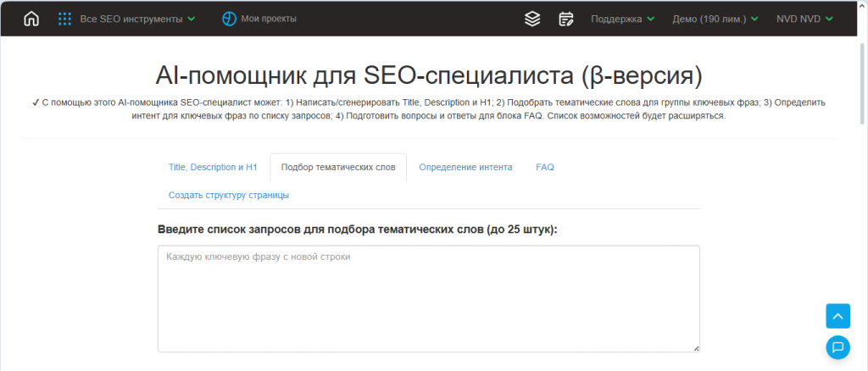The width and height of the screenshot is (868, 371).
Task: Go to the home page icon
Action: pos(31,19)
